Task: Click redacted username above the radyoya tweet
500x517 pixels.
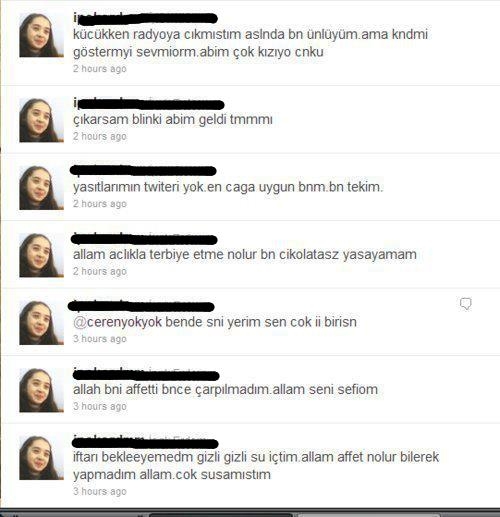Action: point(145,18)
